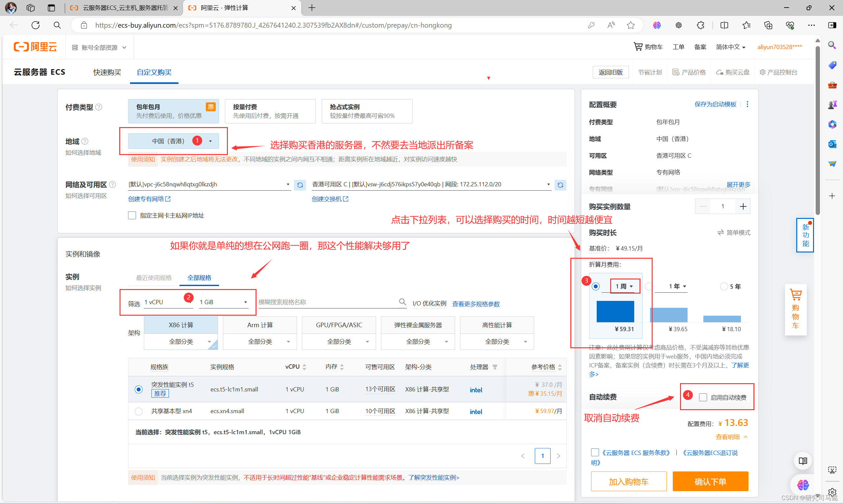Open 账号全部资源 dropdown
Image resolution: width=843 pixels, height=504 pixels.
click(x=99, y=47)
